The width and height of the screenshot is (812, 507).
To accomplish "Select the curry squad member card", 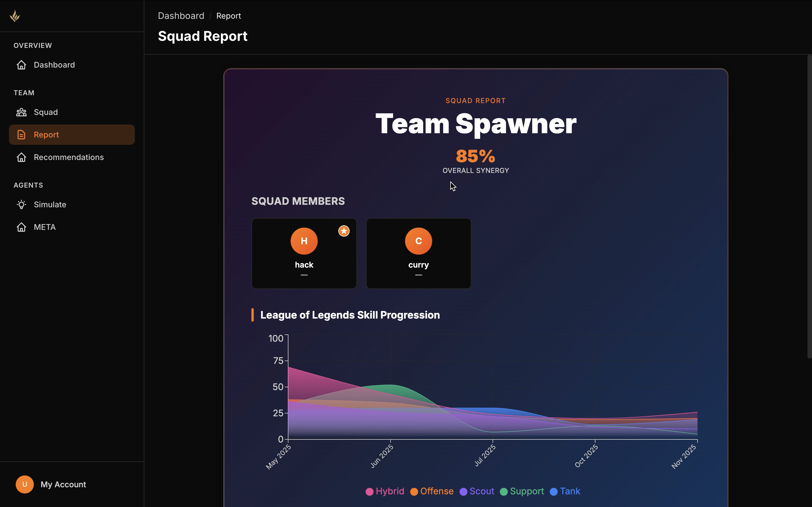I will [418, 253].
